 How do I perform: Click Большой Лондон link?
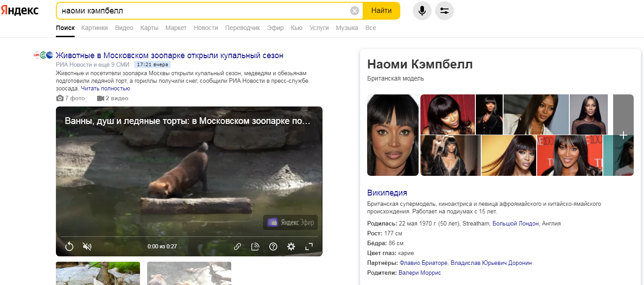pyautogui.click(x=516, y=223)
